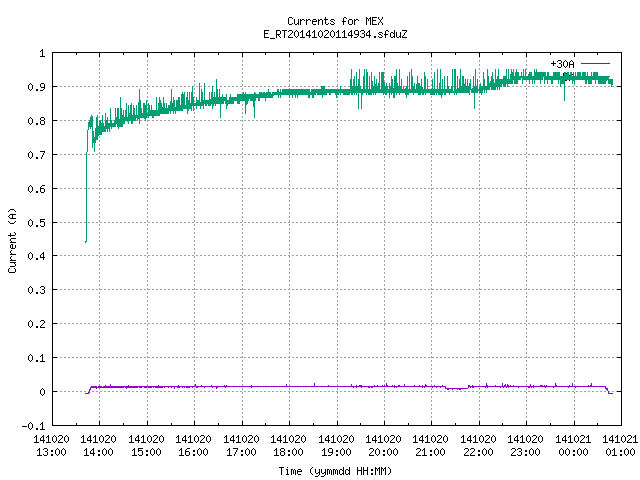Click x-axis time label '16:00'
Image resolution: width=640 pixels, height=480 pixels.
pyautogui.click(x=193, y=452)
